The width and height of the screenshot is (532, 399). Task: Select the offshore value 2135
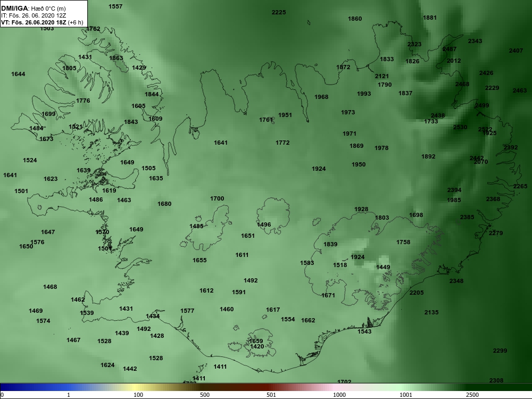tap(431, 312)
